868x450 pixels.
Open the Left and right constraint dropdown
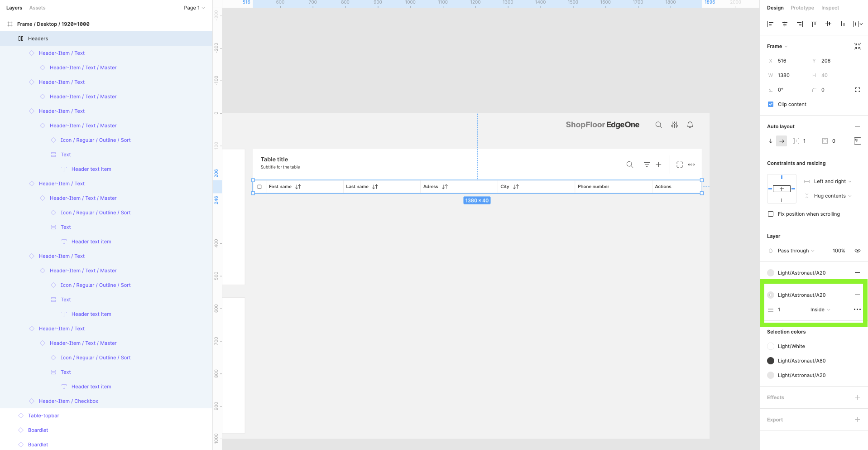[832, 181]
